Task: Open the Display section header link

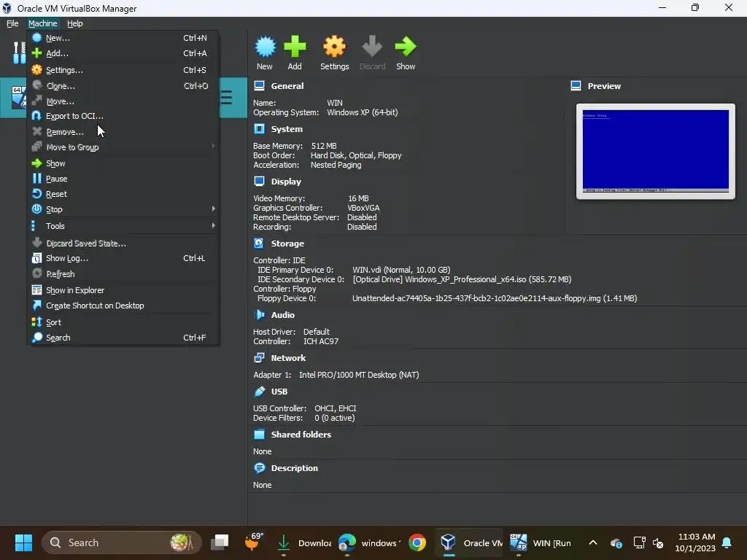Action: (286, 182)
